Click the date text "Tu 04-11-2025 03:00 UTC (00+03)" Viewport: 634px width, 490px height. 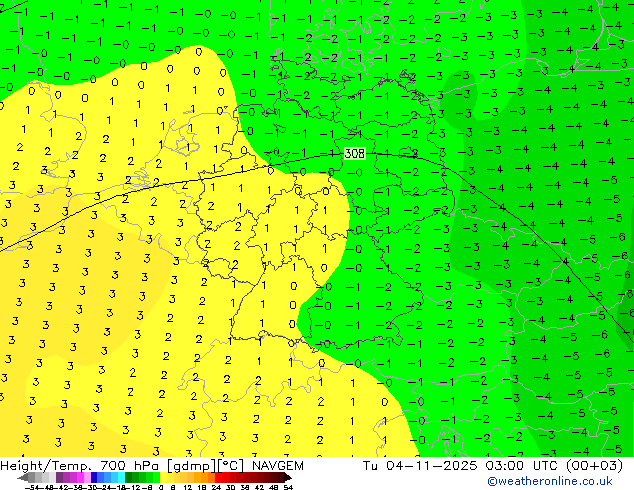click(x=492, y=466)
